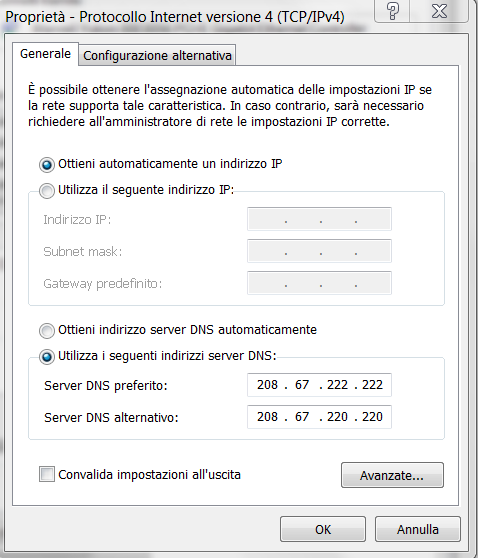Viewport: 478px width, 558px height.
Task: Open the Configurazione alternativa tab
Action: 157,56
